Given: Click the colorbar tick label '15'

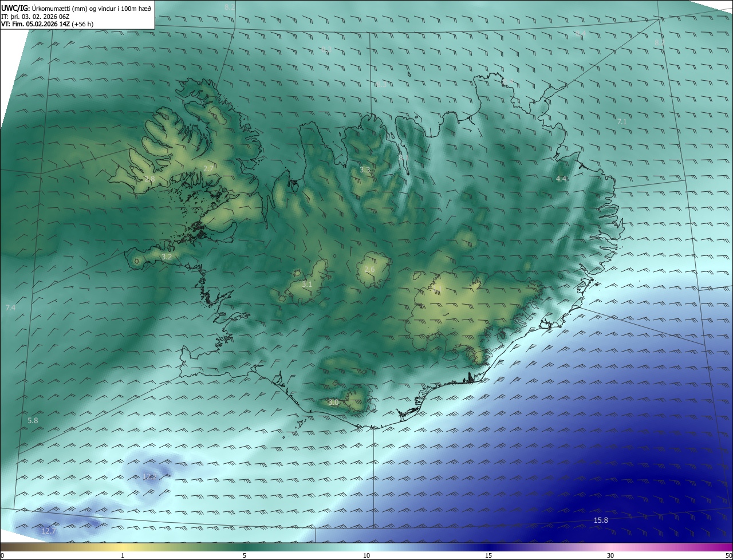Looking at the screenshot, I should click(x=488, y=555).
